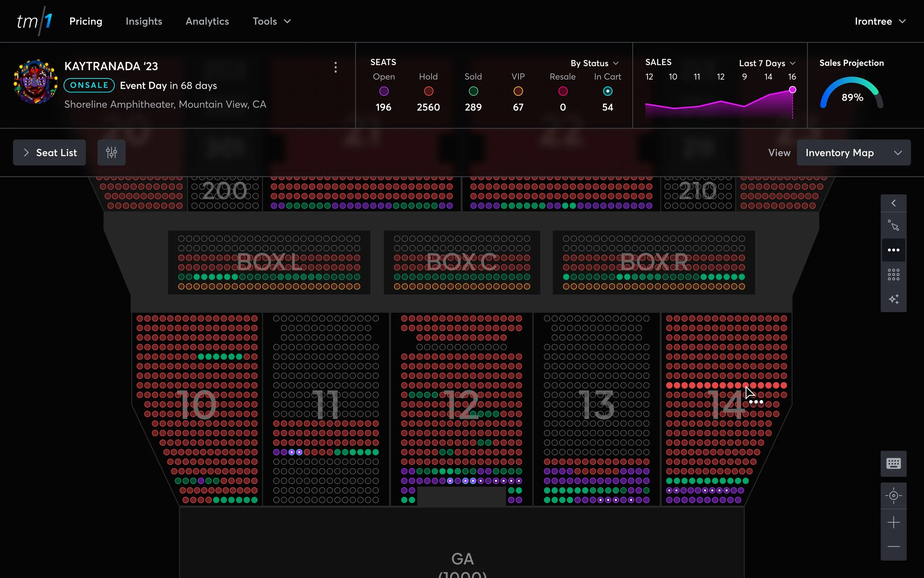Expand the By Status dropdown
This screenshot has width=924, height=578.
[x=594, y=63]
